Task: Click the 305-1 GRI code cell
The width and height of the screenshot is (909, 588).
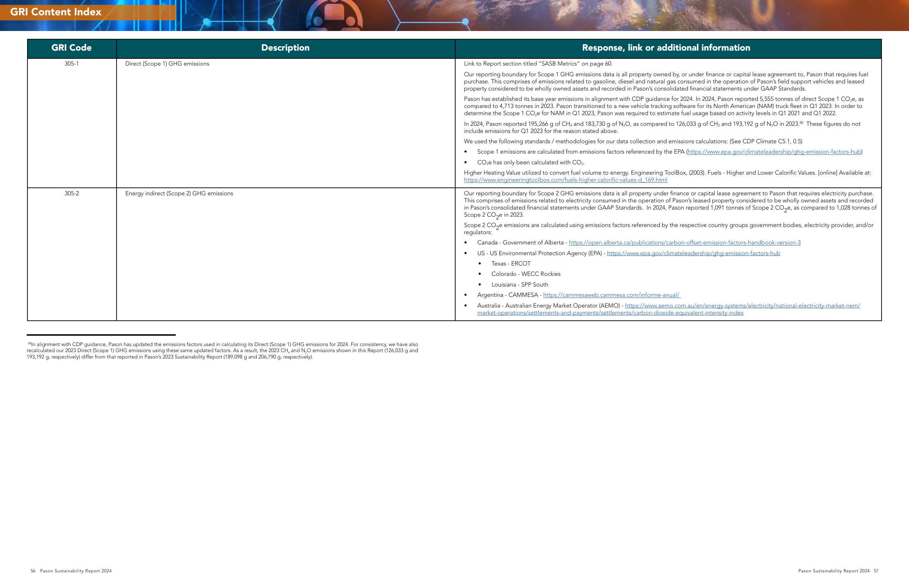Action: pos(72,64)
